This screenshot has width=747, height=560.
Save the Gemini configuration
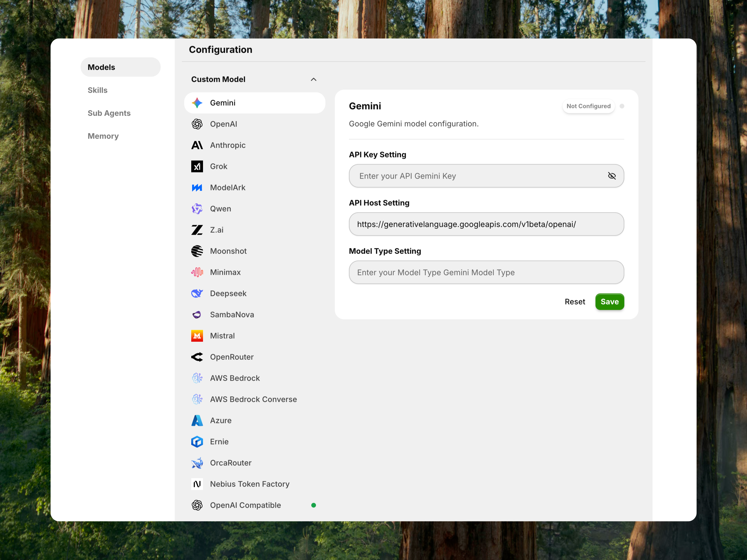(610, 302)
